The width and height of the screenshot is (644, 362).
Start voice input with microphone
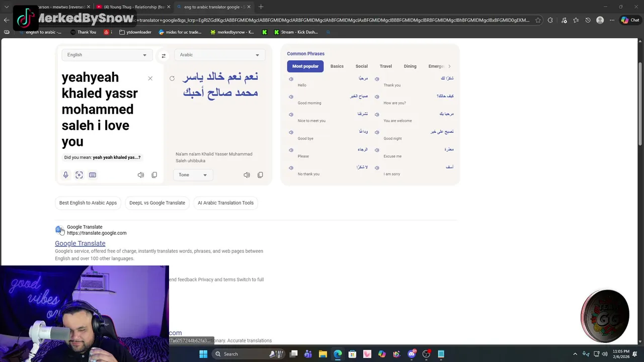tap(65, 175)
